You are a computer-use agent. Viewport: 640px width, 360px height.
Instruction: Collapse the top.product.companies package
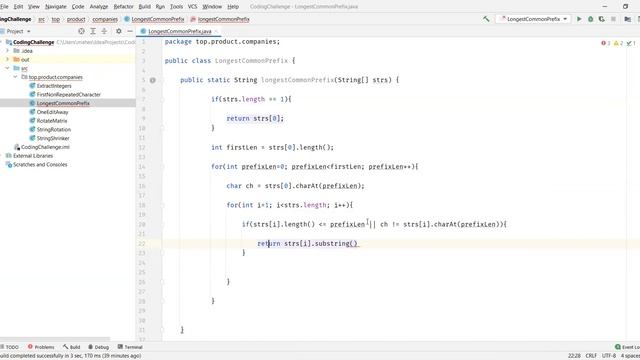[x=16, y=77]
